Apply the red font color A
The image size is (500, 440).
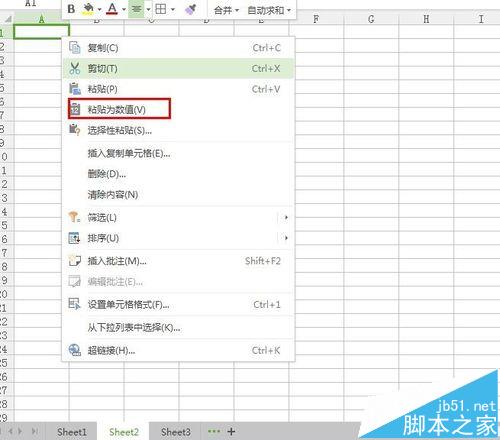pyautogui.click(x=112, y=9)
